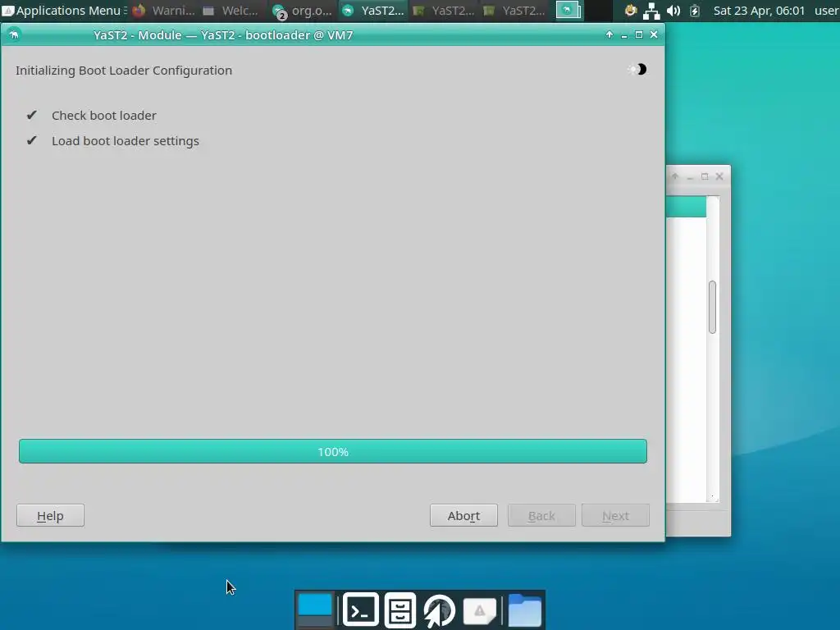Switch to the second YaST2 taskbar entry
This screenshot has width=840, height=630.
tap(444, 10)
